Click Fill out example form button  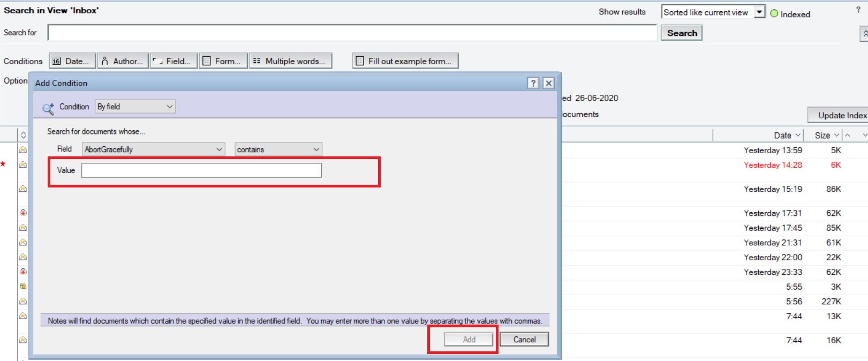405,61
